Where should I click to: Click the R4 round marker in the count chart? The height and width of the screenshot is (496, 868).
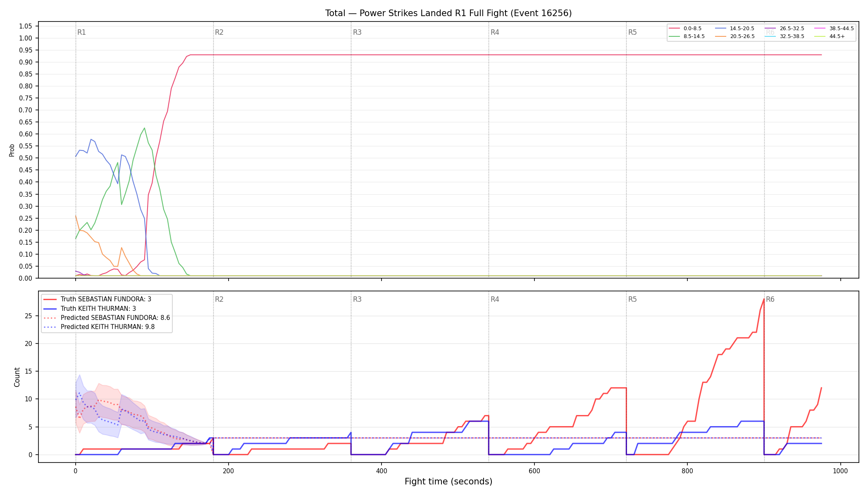click(495, 299)
